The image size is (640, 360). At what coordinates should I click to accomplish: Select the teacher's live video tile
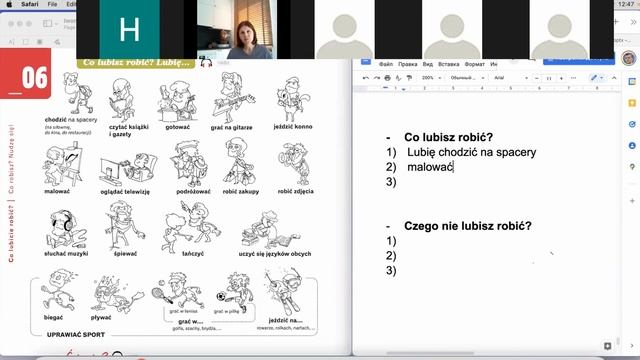tap(237, 29)
